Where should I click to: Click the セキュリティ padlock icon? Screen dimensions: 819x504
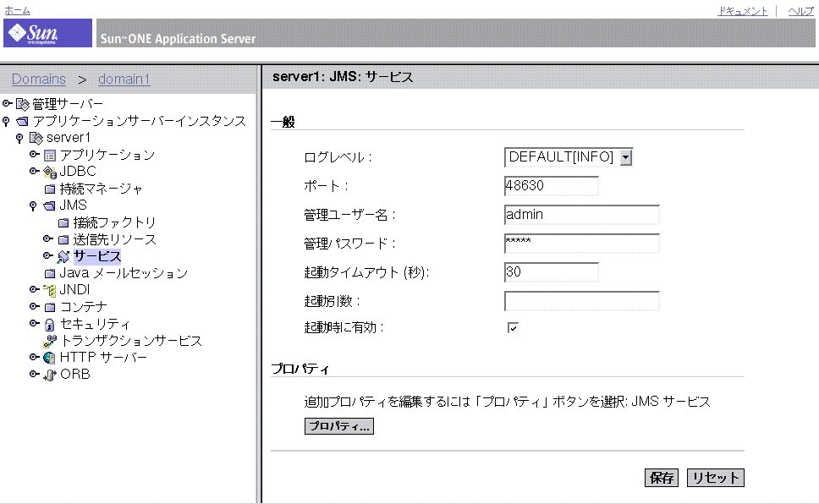50,325
